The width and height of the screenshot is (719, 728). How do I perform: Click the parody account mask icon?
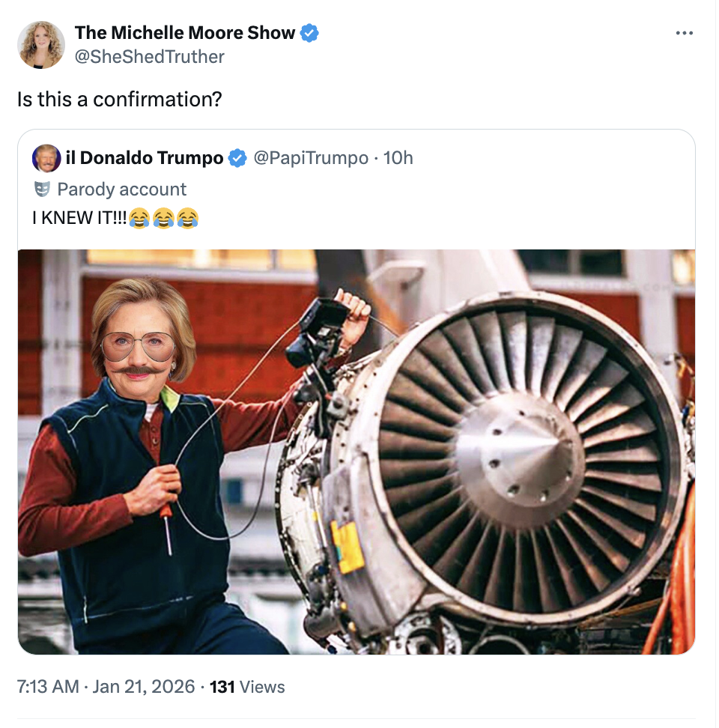tap(43, 189)
